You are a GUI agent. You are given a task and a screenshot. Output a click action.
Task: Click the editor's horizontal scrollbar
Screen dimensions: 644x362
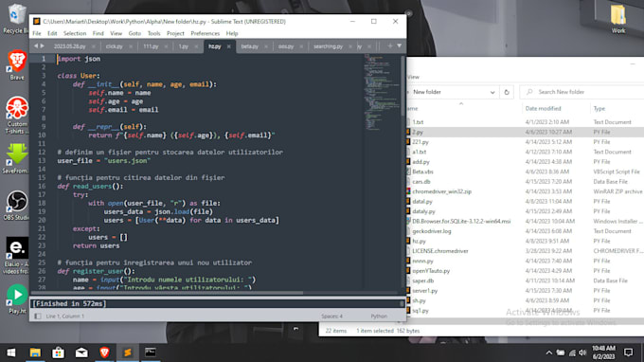tap(168, 293)
